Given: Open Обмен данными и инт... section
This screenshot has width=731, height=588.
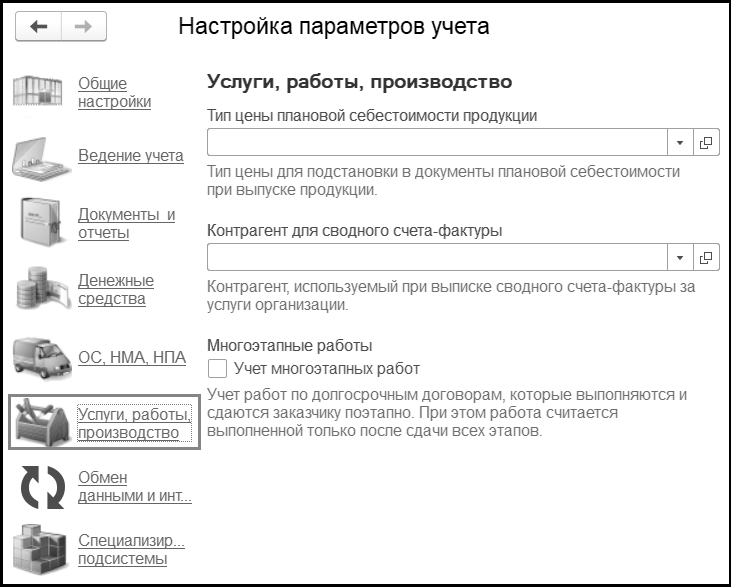Looking at the screenshot, I should coord(135,487).
